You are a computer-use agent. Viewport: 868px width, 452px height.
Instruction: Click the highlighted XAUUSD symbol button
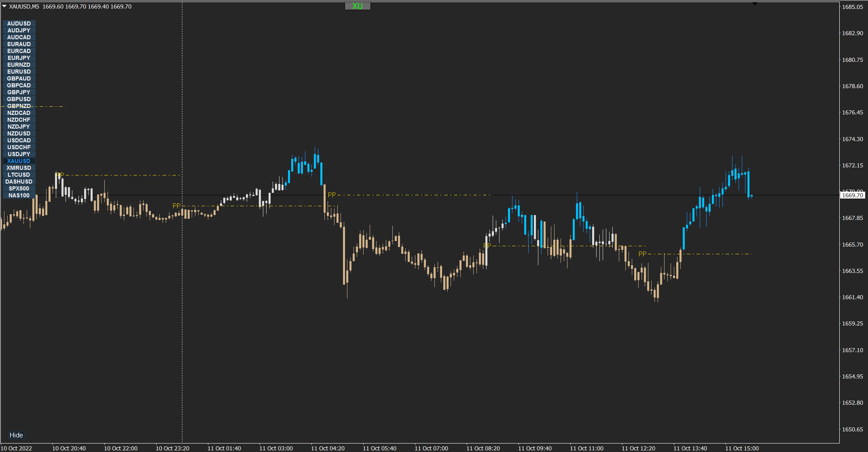tap(19, 161)
